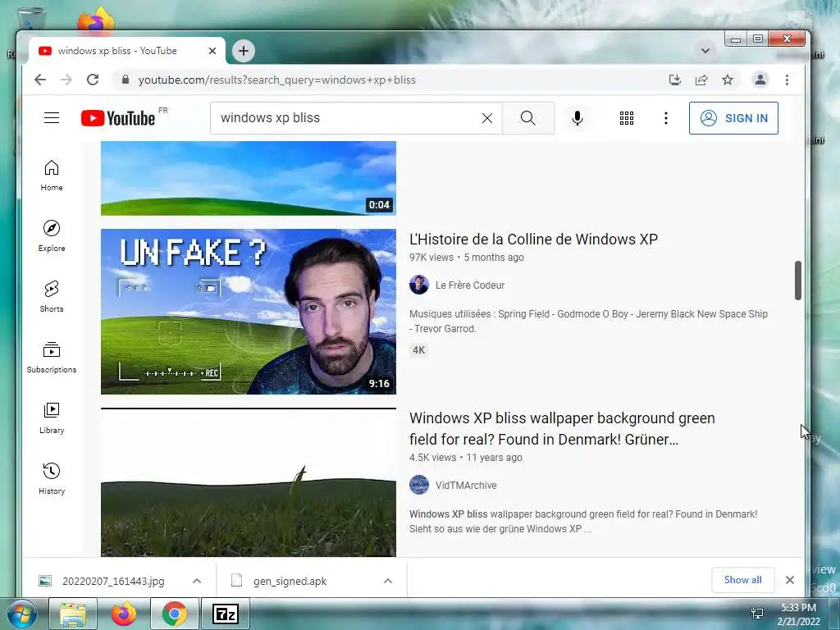Open the Chrome three-dot menu

point(787,80)
